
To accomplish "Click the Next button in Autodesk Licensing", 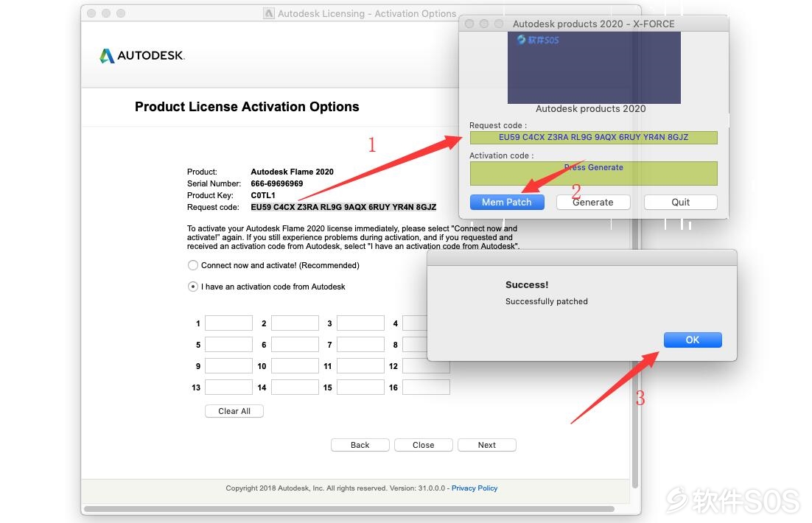I will [x=487, y=445].
